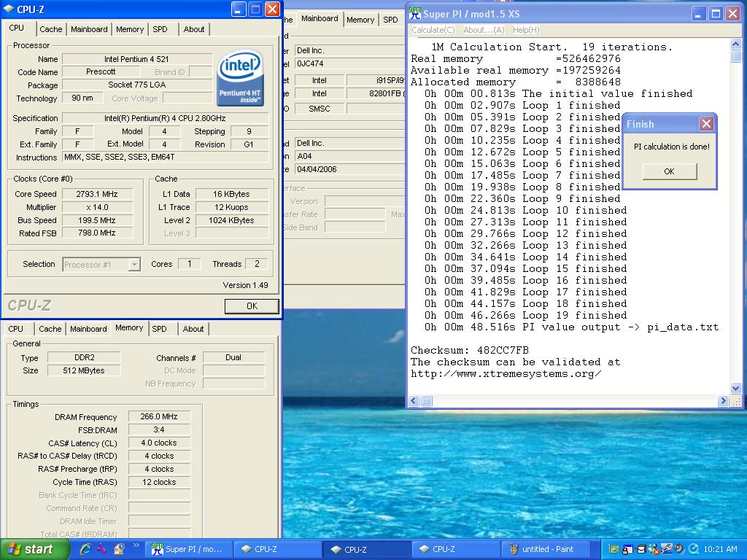Screen dimensions: 747x560
Task: Click the Multiplier value 'x 14.0'
Action: pos(97,207)
